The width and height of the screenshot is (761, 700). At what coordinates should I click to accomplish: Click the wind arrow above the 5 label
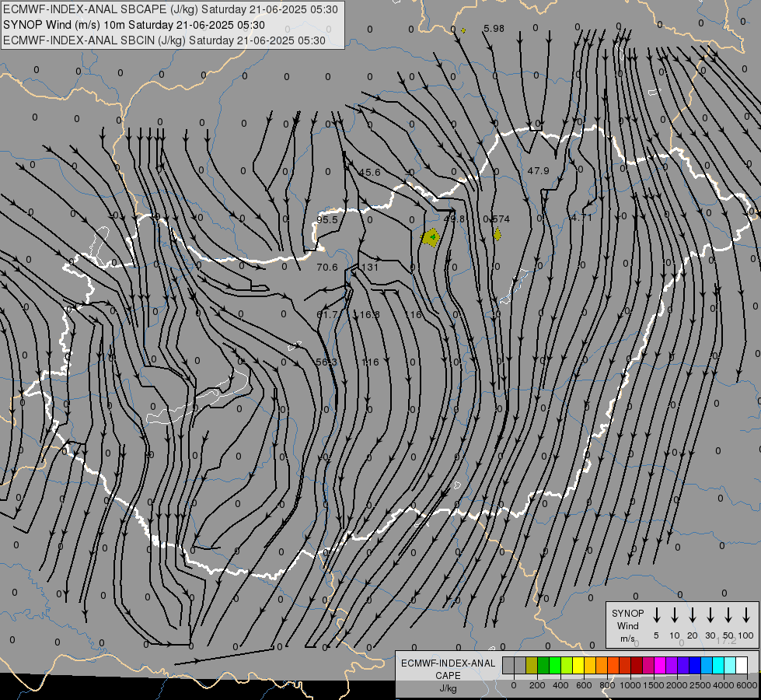click(x=656, y=615)
